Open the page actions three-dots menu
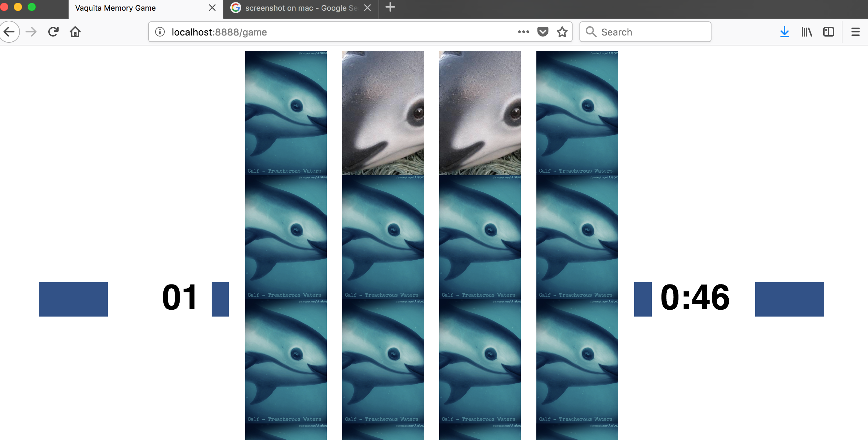The width and height of the screenshot is (868, 440). (523, 32)
